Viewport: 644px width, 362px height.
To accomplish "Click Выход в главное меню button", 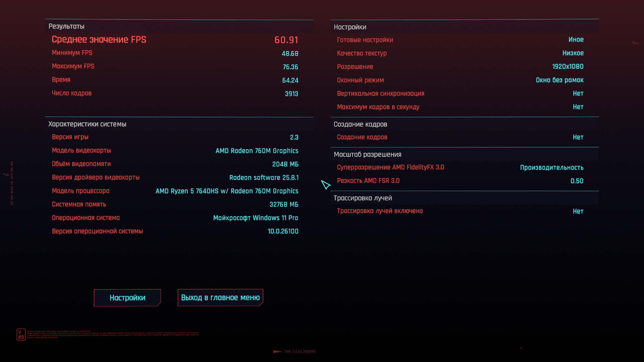I will 220,298.
